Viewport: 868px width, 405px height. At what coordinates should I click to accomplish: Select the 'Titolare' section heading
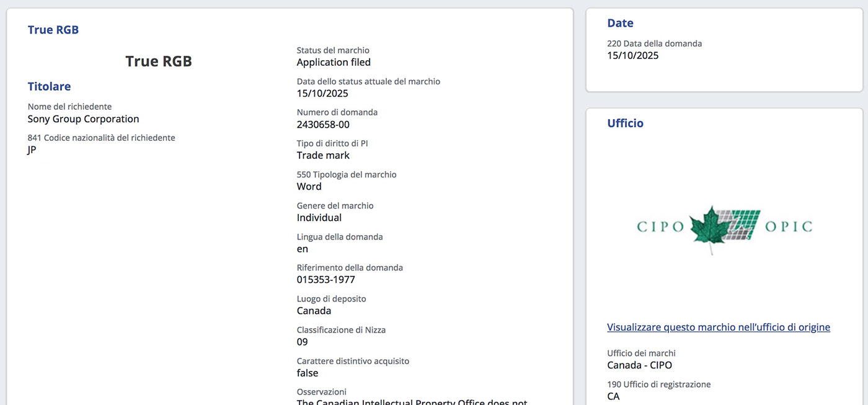click(x=50, y=87)
